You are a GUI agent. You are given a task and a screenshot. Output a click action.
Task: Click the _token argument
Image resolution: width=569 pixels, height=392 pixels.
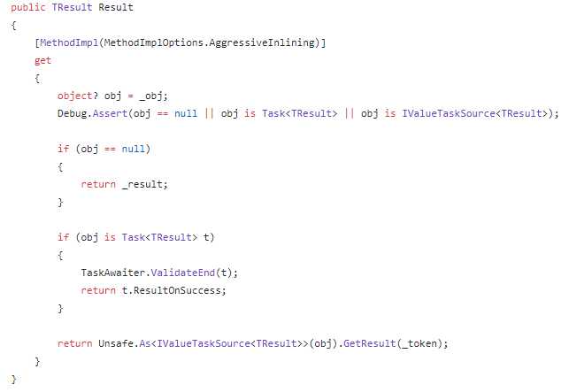tap(419, 343)
